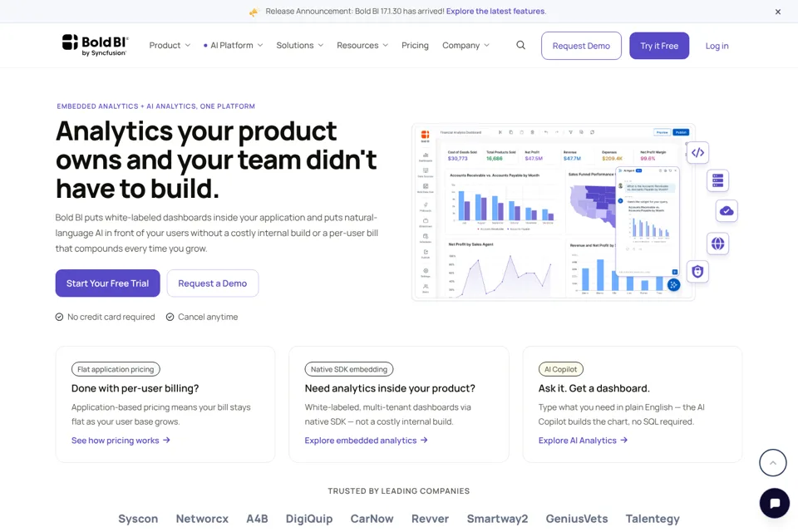The height and width of the screenshot is (532, 798).
Task: Click Start Your Free Trial
Action: pos(107,283)
